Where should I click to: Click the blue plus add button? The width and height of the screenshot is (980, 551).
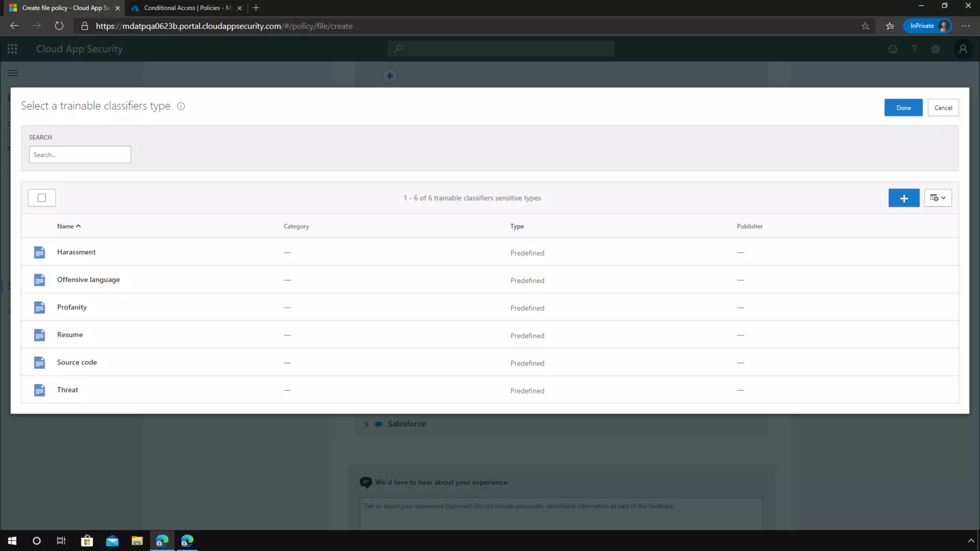[903, 198]
